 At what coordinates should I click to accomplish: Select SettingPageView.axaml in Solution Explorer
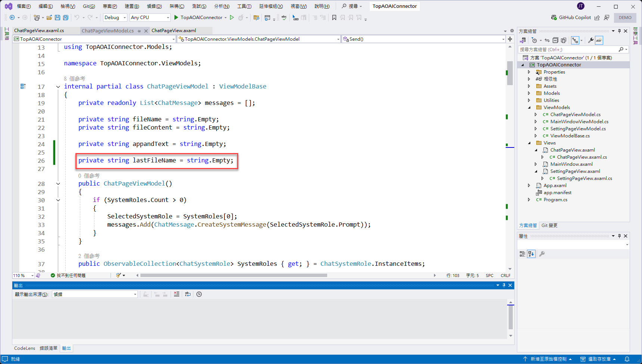pos(575,171)
